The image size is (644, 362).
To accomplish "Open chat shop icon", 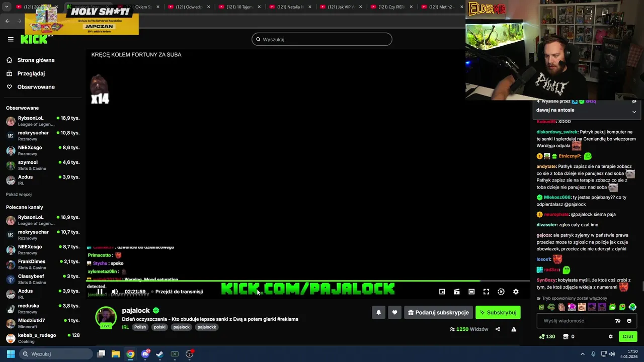I will 566,336.
